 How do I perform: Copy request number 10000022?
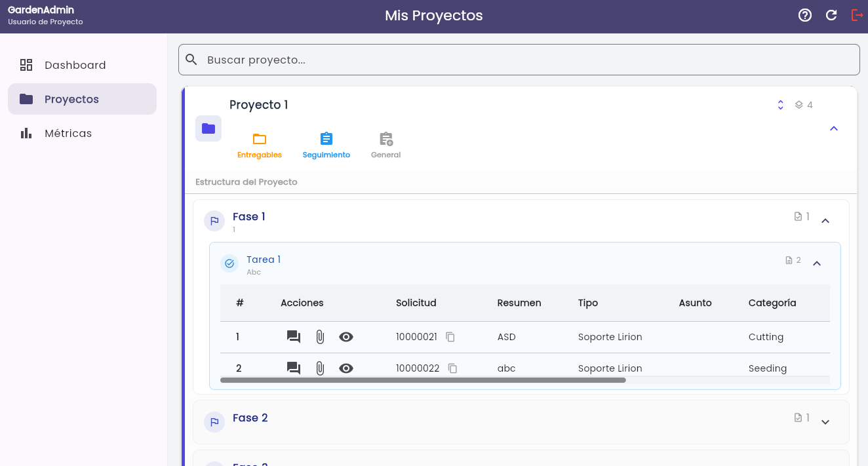point(452,368)
